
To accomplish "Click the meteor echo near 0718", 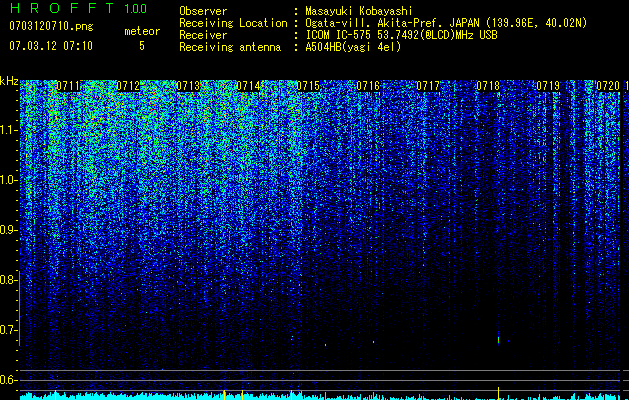I will click(499, 338).
